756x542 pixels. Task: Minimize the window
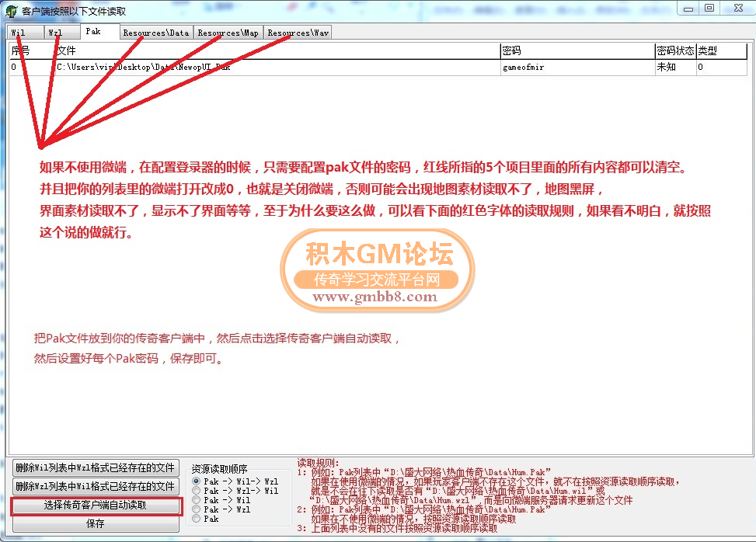[688, 9]
